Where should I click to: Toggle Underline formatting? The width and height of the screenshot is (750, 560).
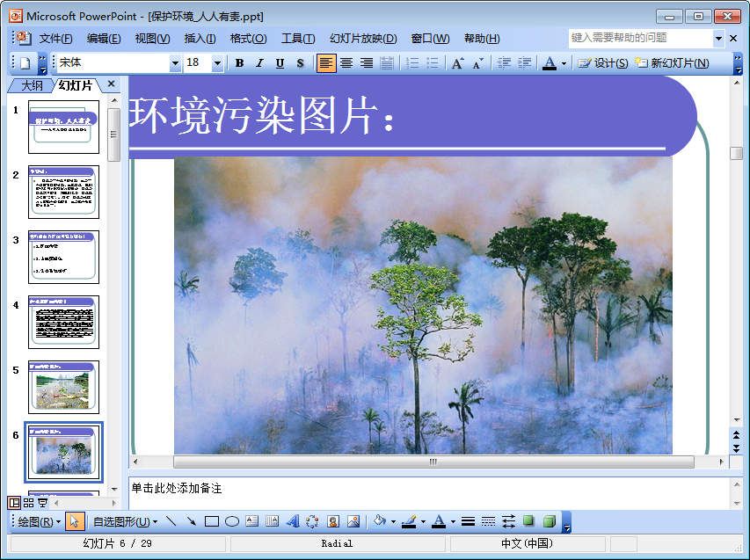click(x=280, y=63)
